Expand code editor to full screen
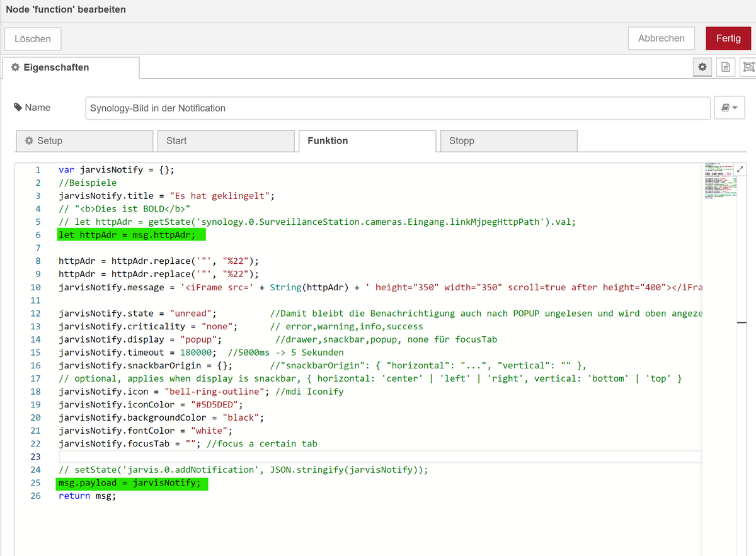The height and width of the screenshot is (556, 756). click(x=741, y=169)
